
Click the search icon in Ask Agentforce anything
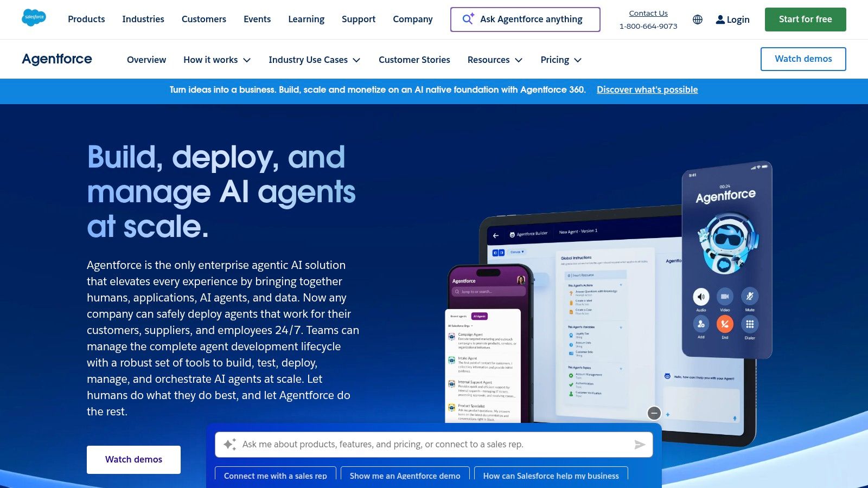click(x=467, y=18)
